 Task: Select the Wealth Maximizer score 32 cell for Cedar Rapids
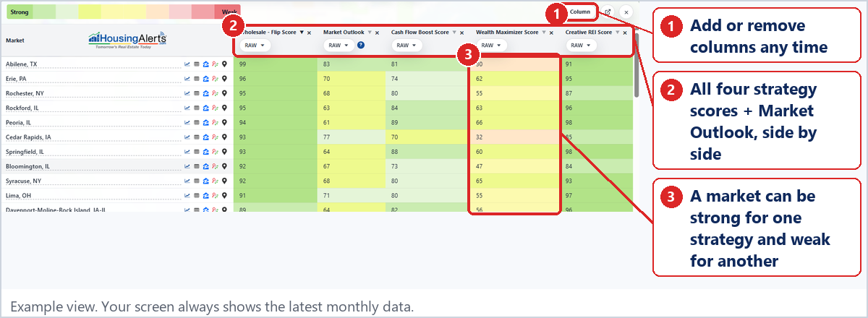click(x=514, y=137)
